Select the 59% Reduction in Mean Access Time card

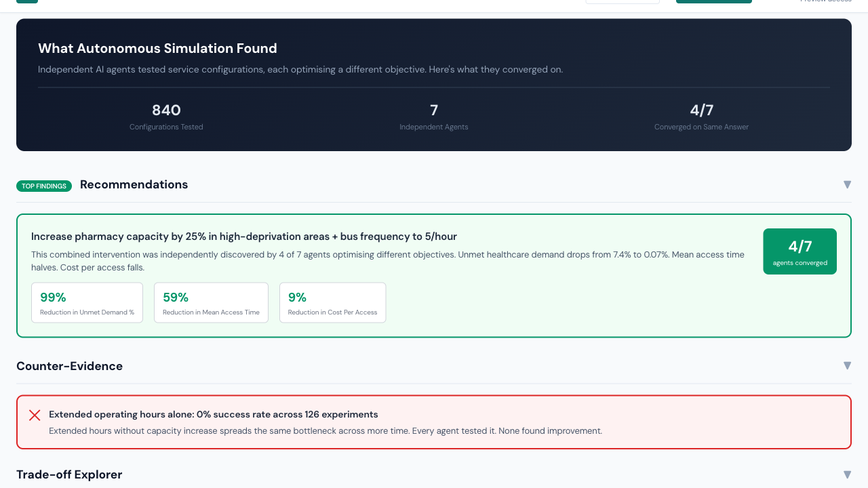[x=211, y=302]
